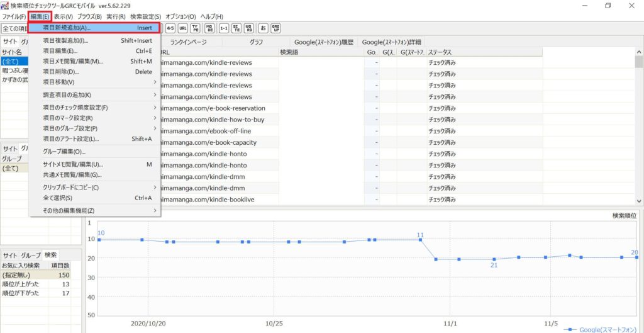Image resolution: width=644 pixels, height=333 pixels.
Task: Sort by the 検索語 column header
Action: tap(321, 52)
